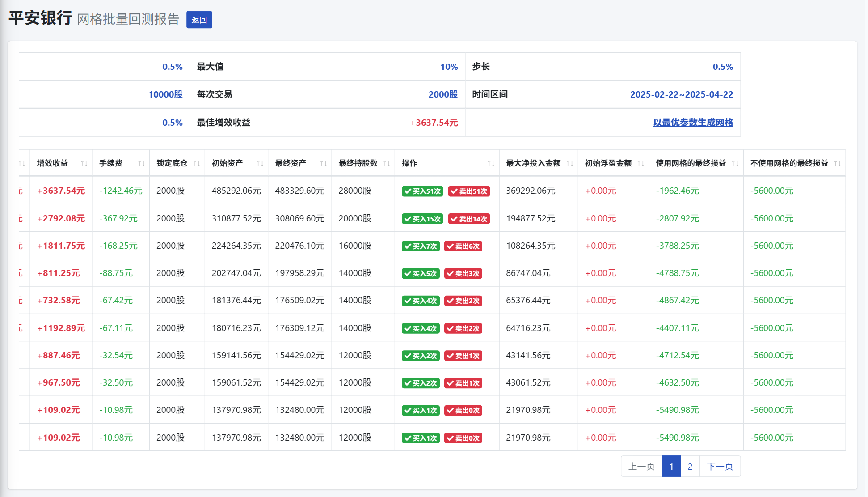Sort by 初始资产 column arrows

pos(260,163)
